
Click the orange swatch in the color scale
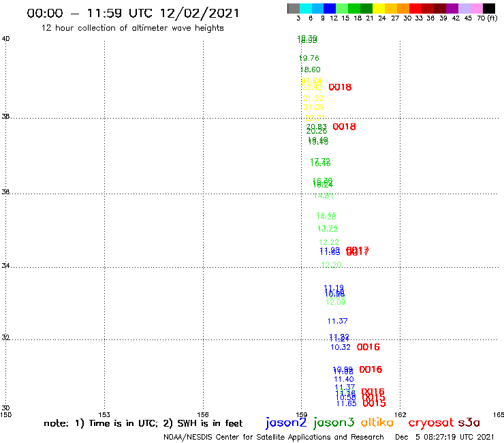[403, 8]
